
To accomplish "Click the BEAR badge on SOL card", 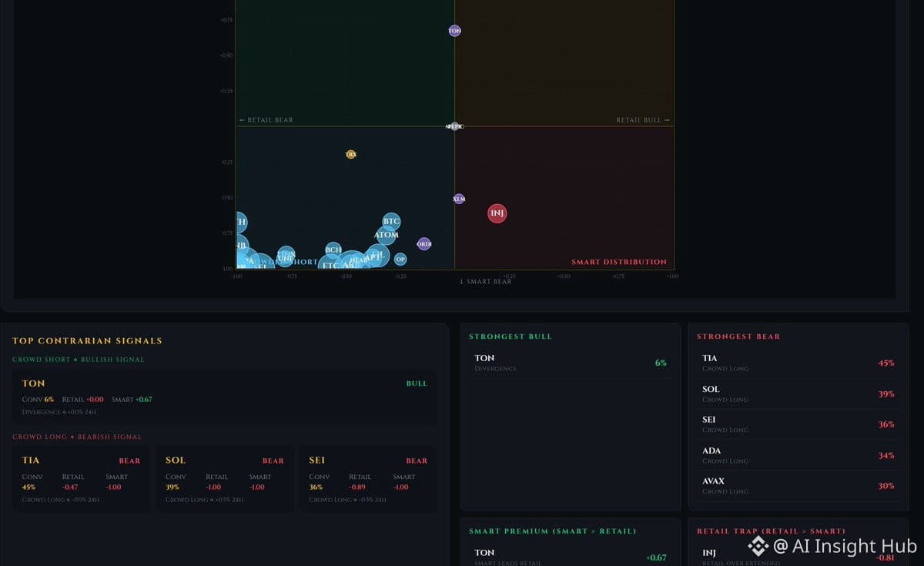I will [273, 461].
